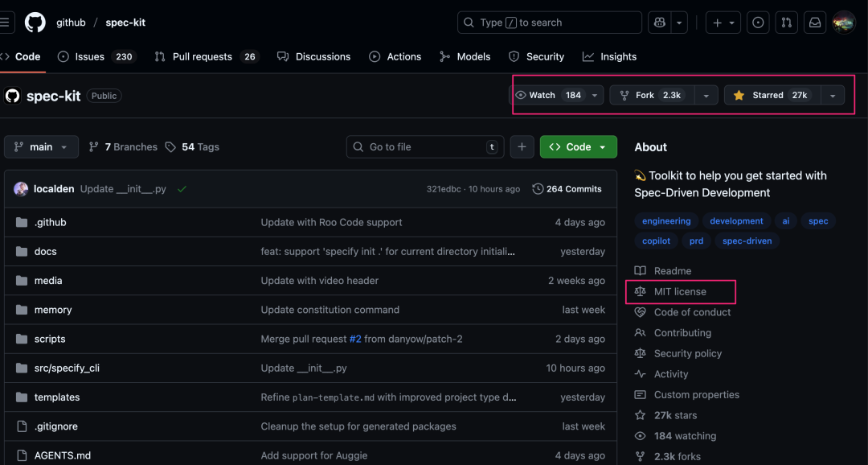Switch to the Insights tab
Viewport: 868px width, 465px height.
pyautogui.click(x=609, y=56)
